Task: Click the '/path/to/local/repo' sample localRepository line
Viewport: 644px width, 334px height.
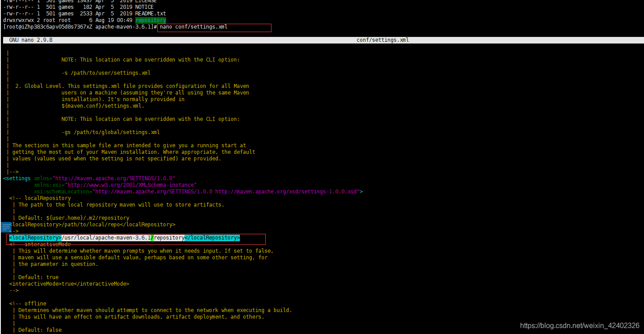Action: [x=92, y=225]
